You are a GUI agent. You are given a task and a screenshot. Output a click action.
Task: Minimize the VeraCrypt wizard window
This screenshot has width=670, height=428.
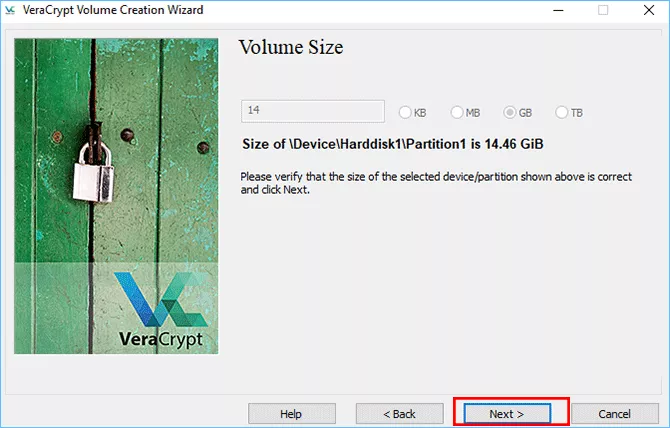coord(558,10)
